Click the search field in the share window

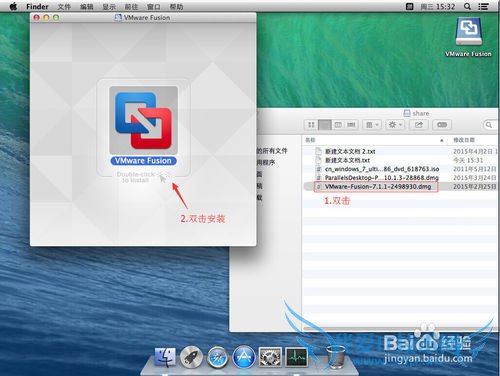pyautogui.click(x=490, y=125)
